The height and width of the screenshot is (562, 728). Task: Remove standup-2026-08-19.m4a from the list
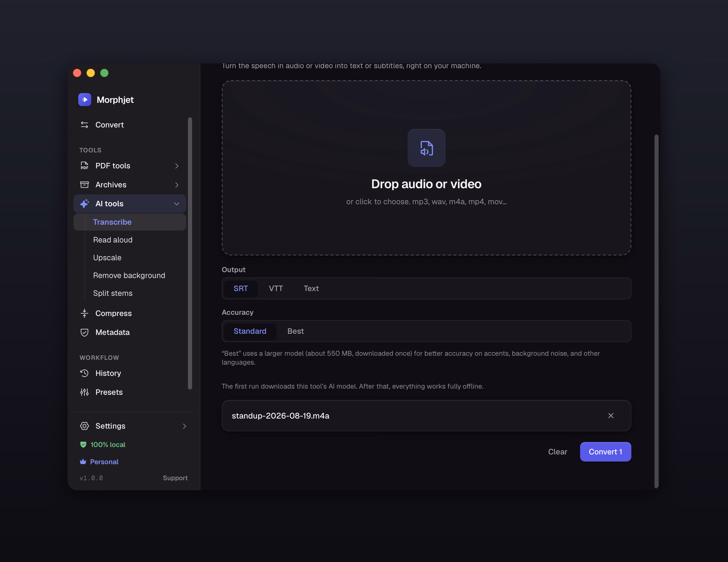click(x=611, y=416)
